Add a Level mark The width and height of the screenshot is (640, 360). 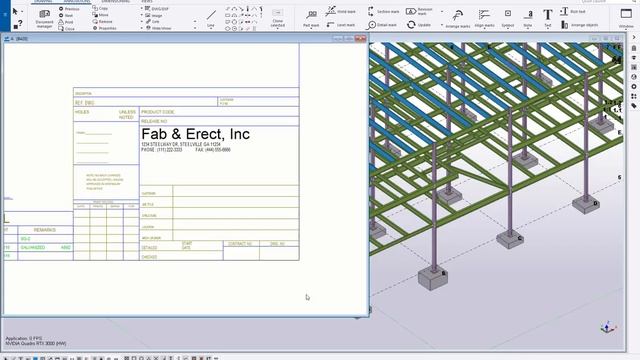pyautogui.click(x=340, y=25)
